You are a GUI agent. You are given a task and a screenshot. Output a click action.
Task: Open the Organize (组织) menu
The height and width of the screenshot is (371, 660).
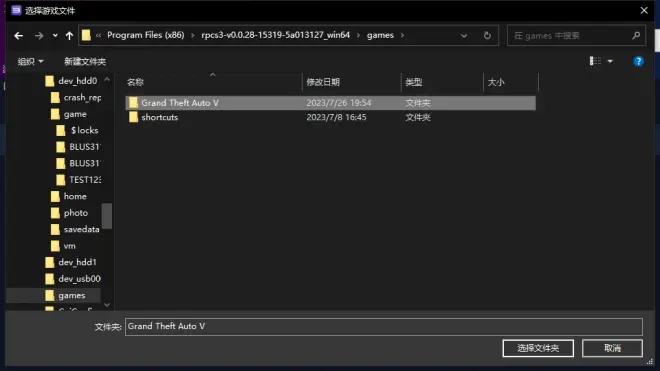pyautogui.click(x=30, y=61)
